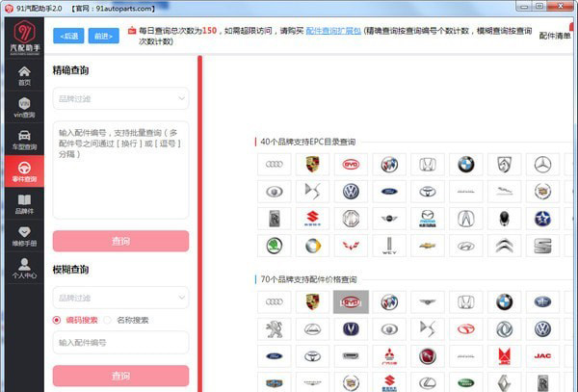The image size is (578, 392).
Task: Select Porsche logo in EPC brand grid
Action: coord(312,165)
